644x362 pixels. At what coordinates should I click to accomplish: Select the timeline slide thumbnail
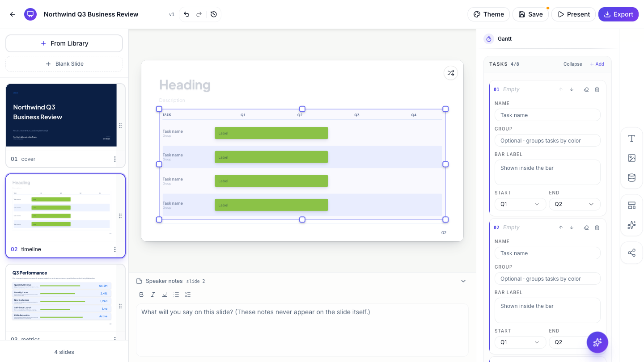[62, 207]
